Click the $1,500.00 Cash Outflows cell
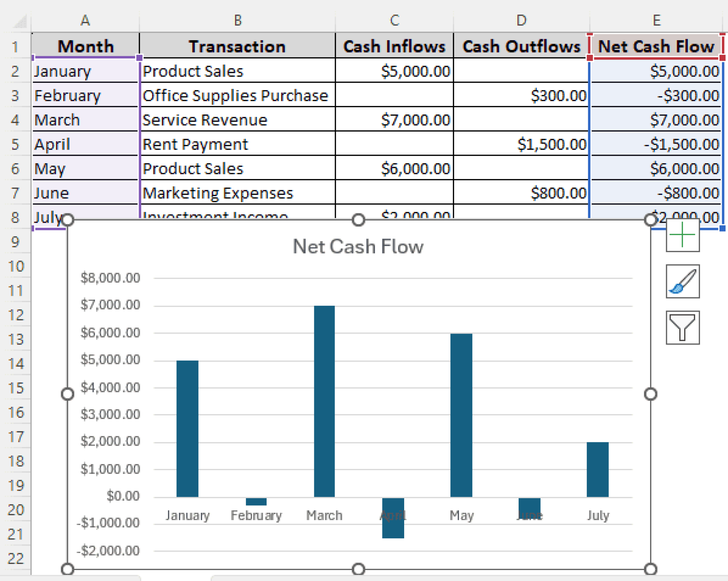 521,144
